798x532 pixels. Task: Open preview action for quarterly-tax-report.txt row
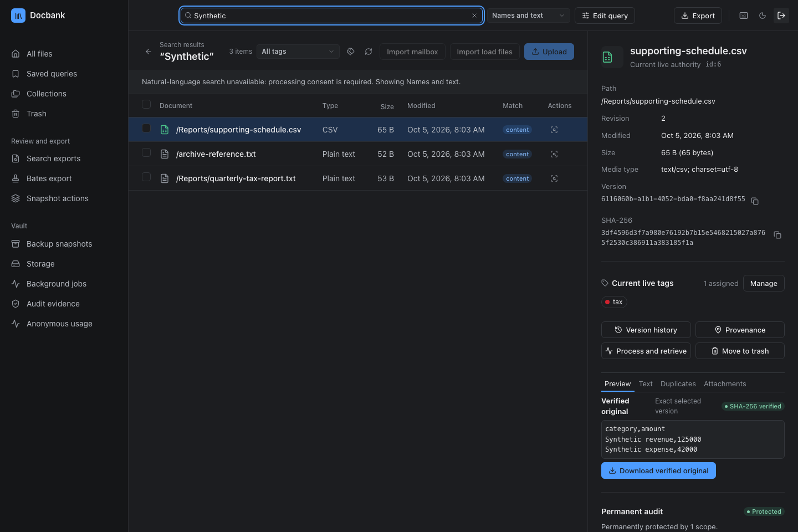(x=554, y=178)
